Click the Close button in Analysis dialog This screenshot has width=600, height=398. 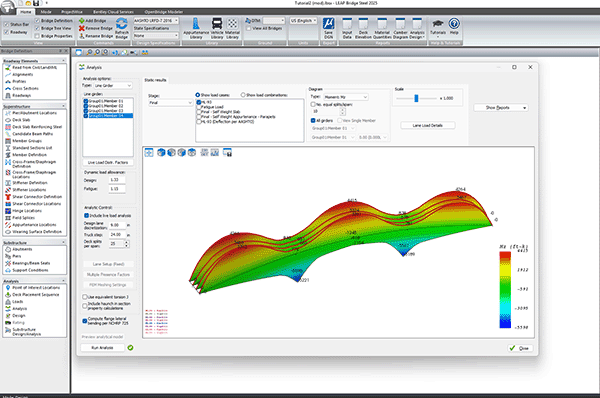click(520, 348)
